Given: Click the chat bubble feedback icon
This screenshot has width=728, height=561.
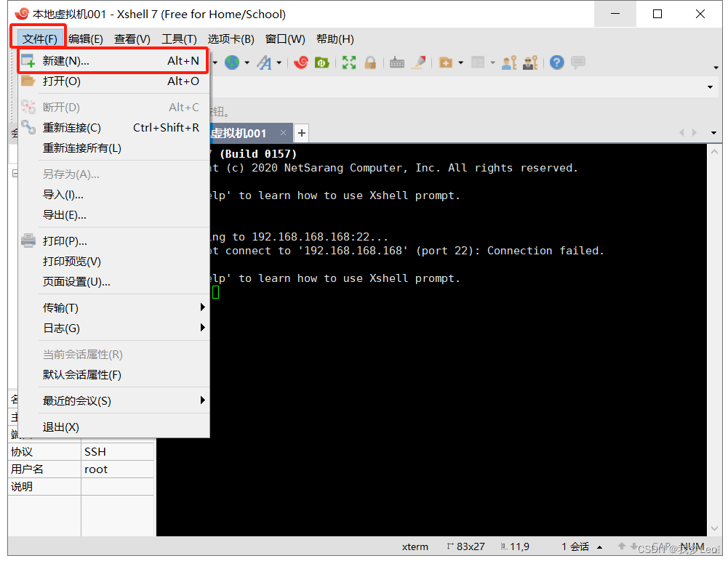Looking at the screenshot, I should pyautogui.click(x=577, y=62).
